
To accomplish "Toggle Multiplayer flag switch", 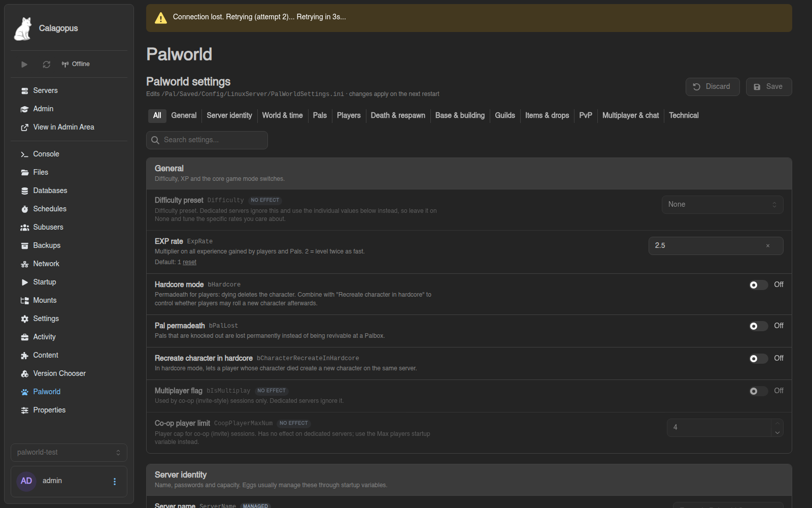I will coord(758,391).
